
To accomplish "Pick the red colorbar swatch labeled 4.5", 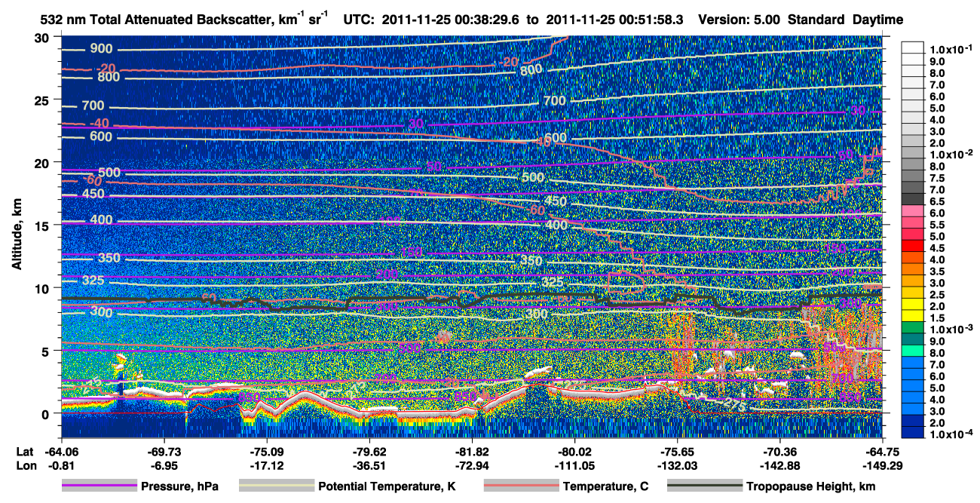I will (914, 247).
